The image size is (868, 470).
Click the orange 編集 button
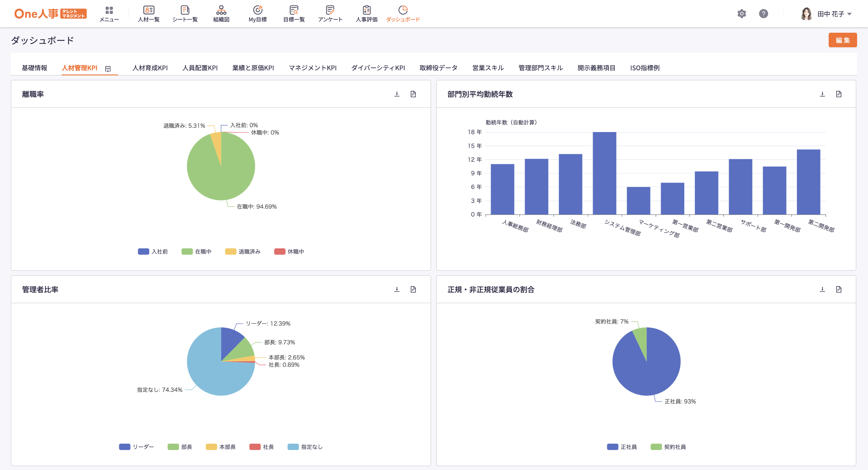point(842,40)
